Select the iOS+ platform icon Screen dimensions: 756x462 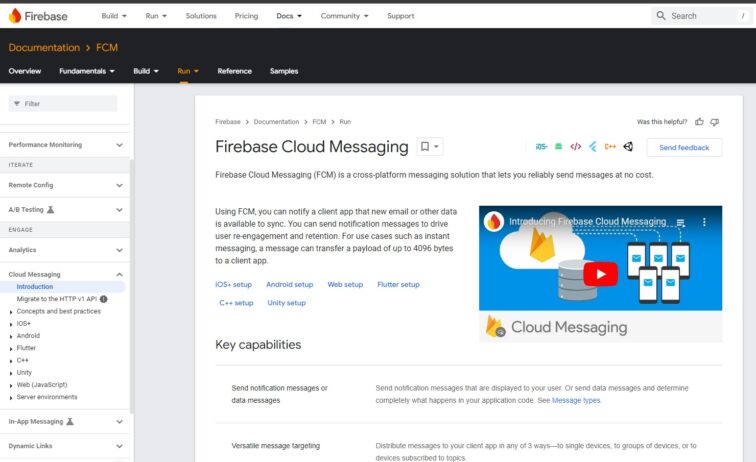click(541, 147)
